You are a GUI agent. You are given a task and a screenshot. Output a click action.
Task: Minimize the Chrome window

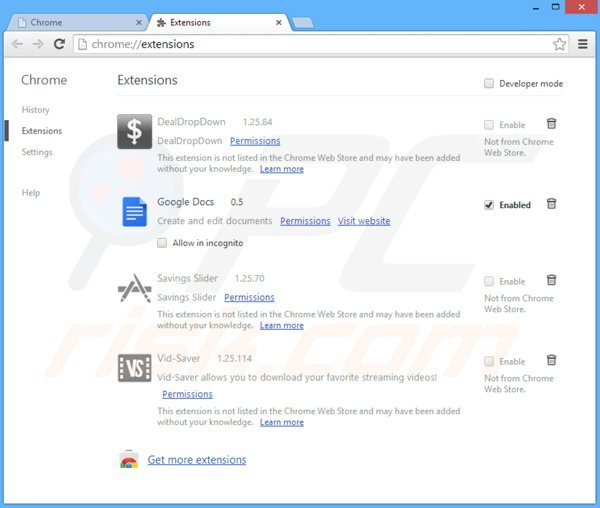tap(536, 7)
